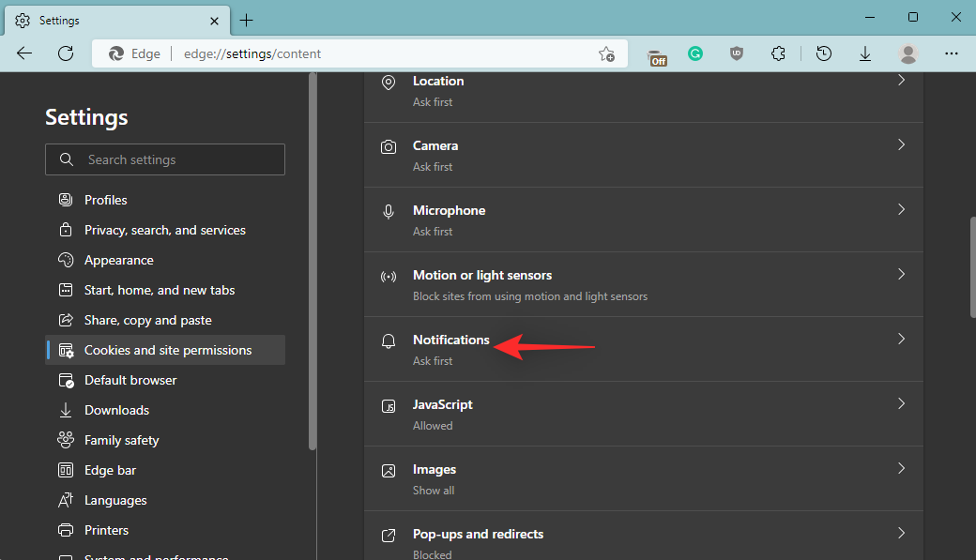Open browsing History from the toolbar

[824, 54]
